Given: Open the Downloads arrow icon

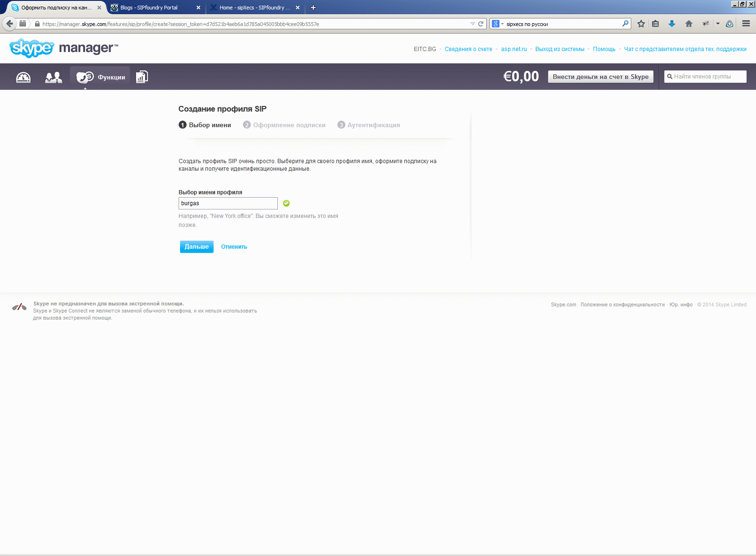Looking at the screenshot, I should pyautogui.click(x=672, y=24).
